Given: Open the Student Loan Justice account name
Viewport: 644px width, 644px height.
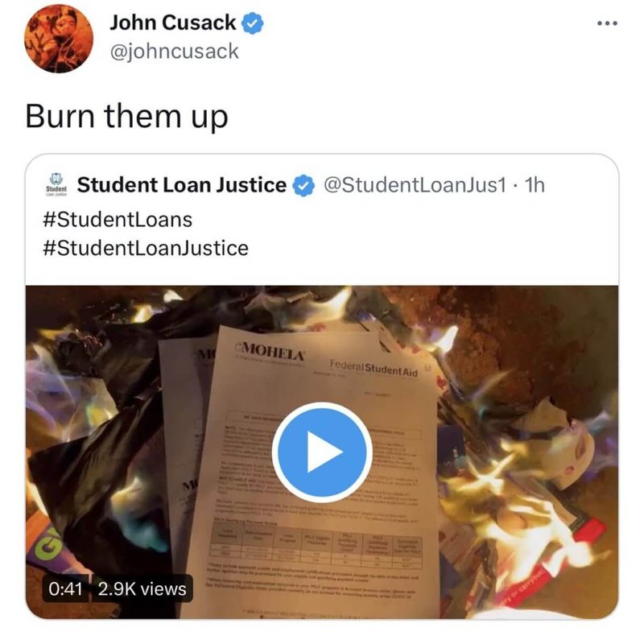Looking at the screenshot, I should (182, 185).
